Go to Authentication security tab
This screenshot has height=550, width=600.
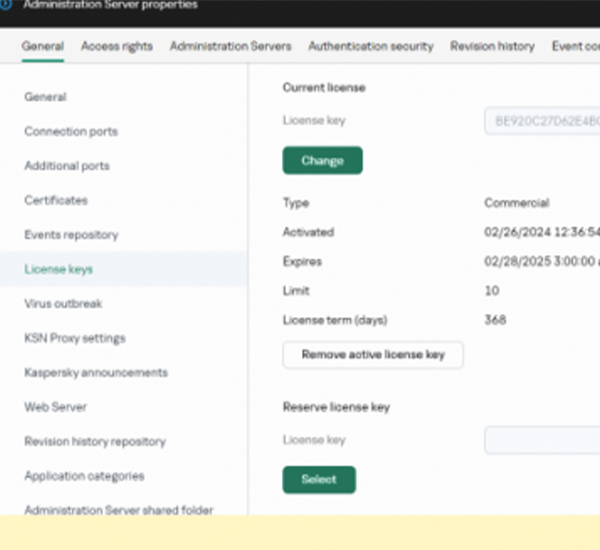pos(371,46)
